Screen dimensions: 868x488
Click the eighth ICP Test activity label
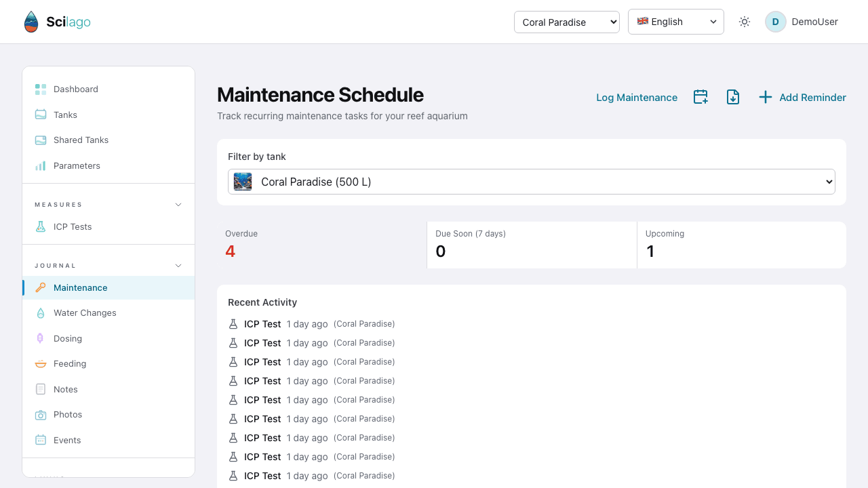click(x=262, y=457)
